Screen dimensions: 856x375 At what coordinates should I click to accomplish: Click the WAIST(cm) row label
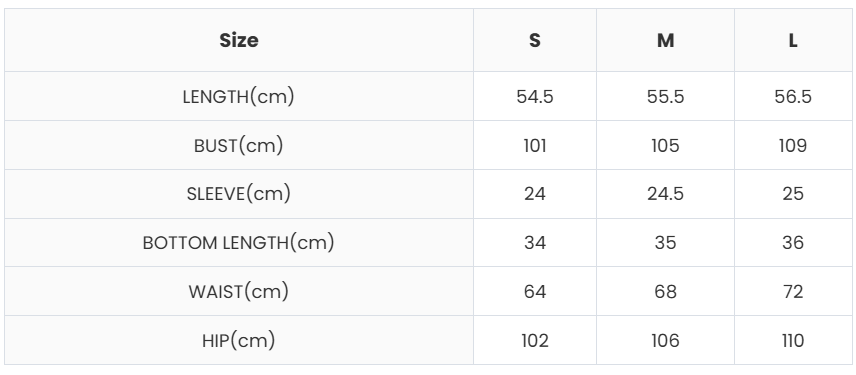[x=239, y=291]
